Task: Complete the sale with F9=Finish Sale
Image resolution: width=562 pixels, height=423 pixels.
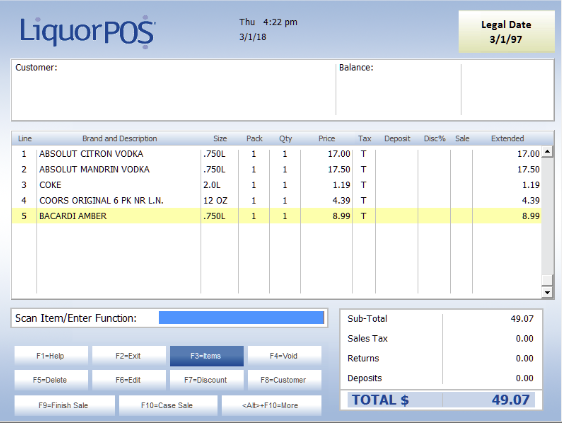Action: (65, 405)
